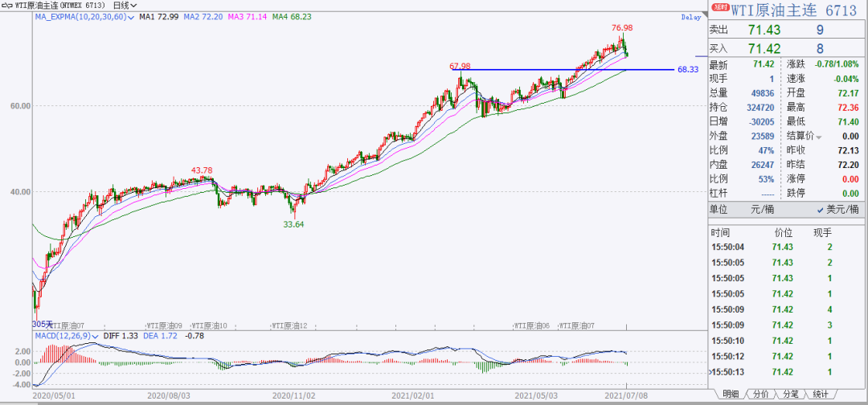This screenshot has height=405, width=868.
Task: Click the 15:50:10 trade row
Action: coord(787,340)
